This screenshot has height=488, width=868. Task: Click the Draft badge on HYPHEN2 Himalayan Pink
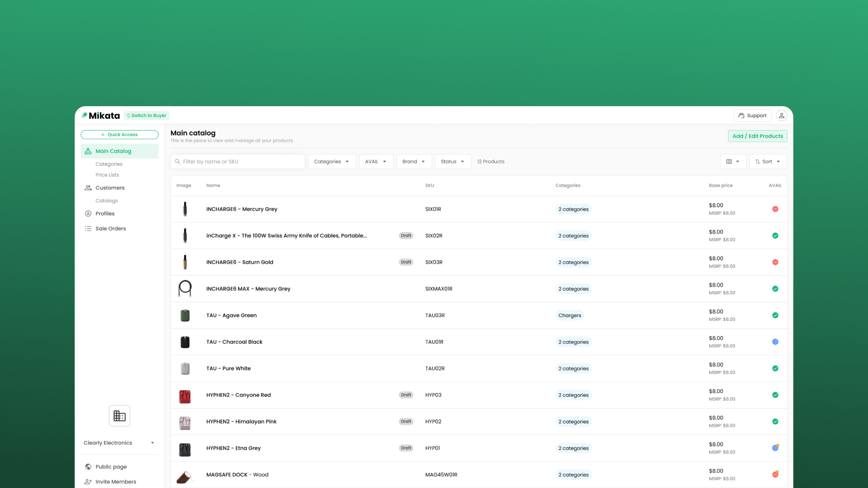tap(406, 422)
